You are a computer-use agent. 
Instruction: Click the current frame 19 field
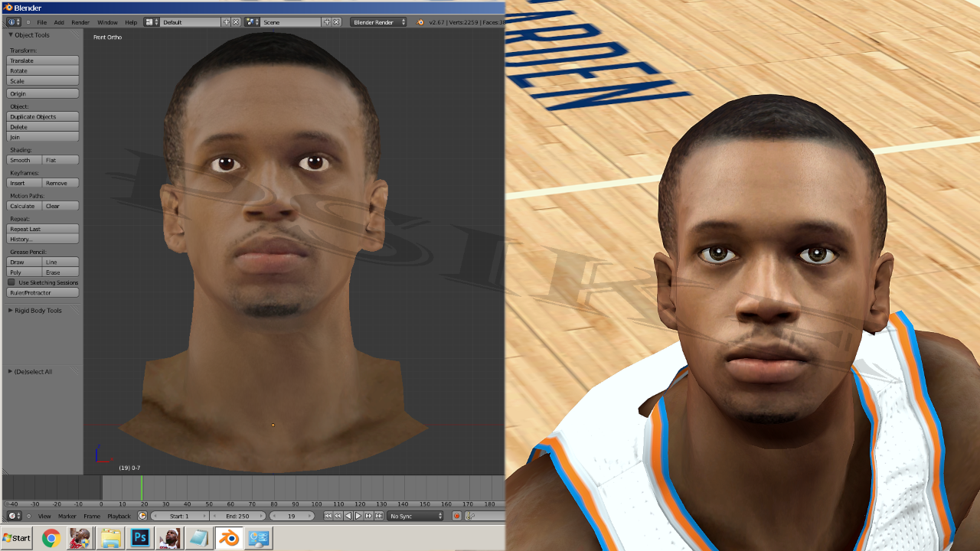click(x=292, y=516)
